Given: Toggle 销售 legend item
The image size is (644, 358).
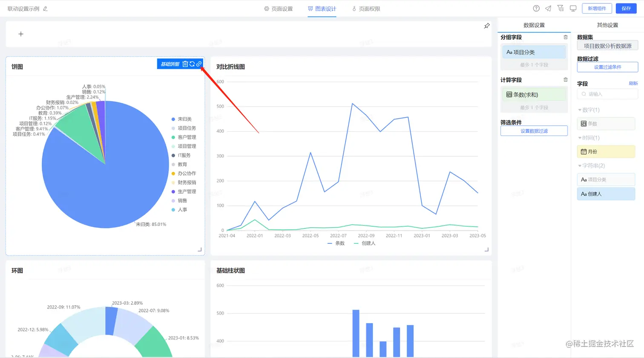Looking at the screenshot, I should pos(179,201).
